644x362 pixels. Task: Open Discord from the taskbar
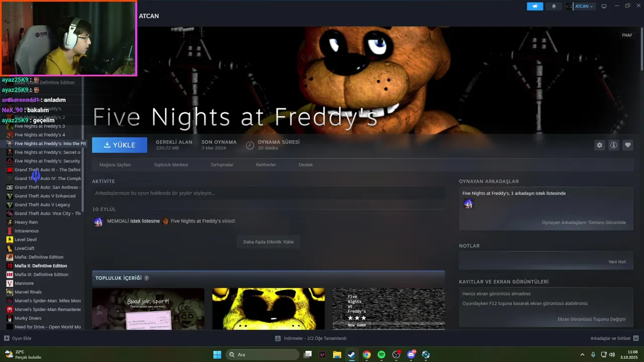pos(411,354)
